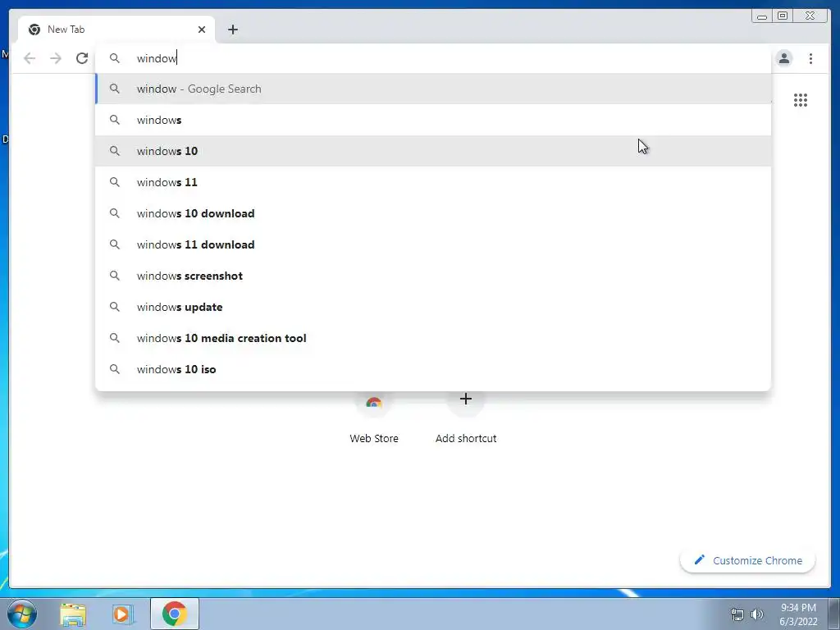Select "windows 10 media creation tool" suggestion
Viewport: 840px width, 630px height.
pos(433,338)
